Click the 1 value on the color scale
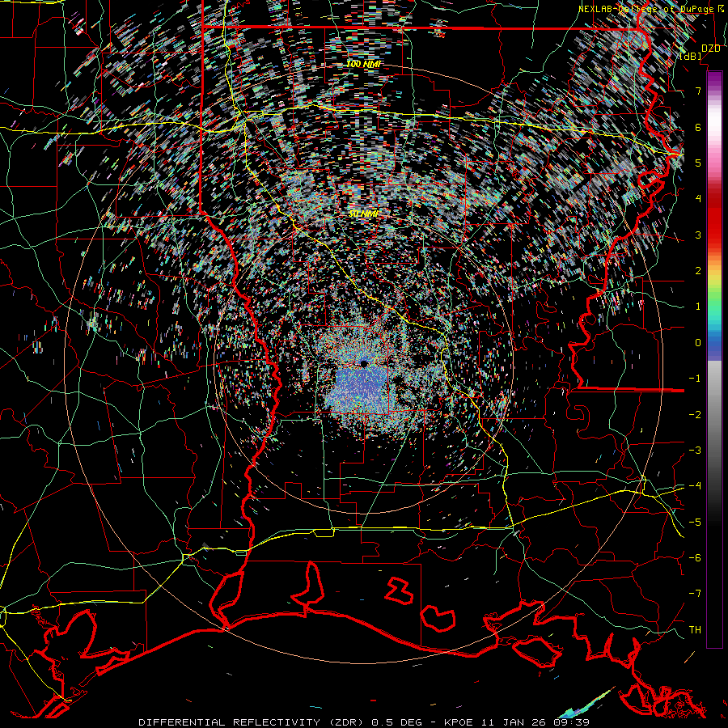Screen dimensions: 728x728 pos(698,307)
